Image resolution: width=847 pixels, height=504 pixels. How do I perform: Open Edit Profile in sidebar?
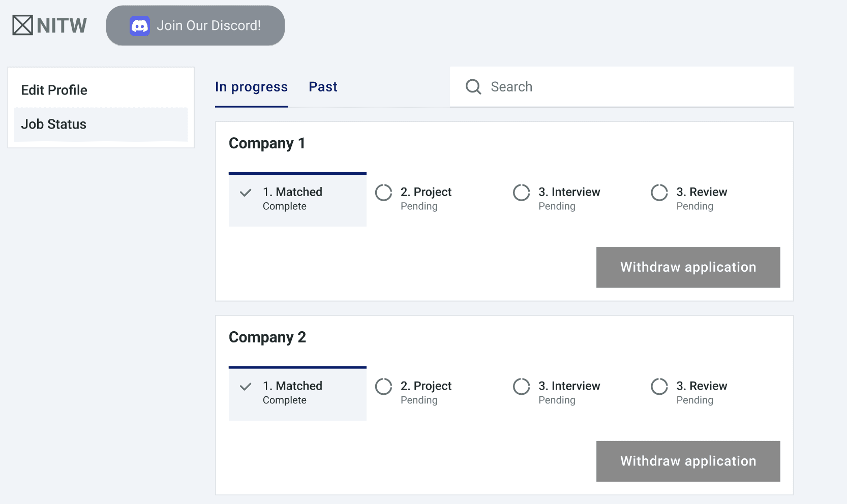point(54,90)
